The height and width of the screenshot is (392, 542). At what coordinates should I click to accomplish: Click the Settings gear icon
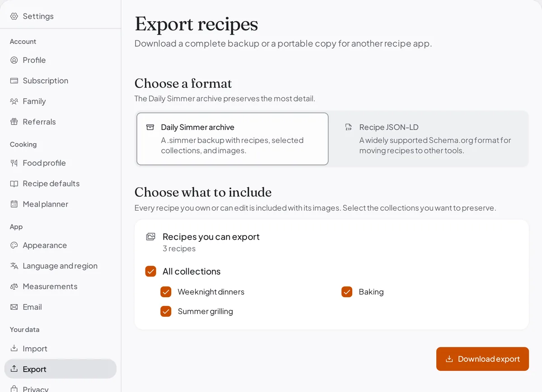[14, 16]
